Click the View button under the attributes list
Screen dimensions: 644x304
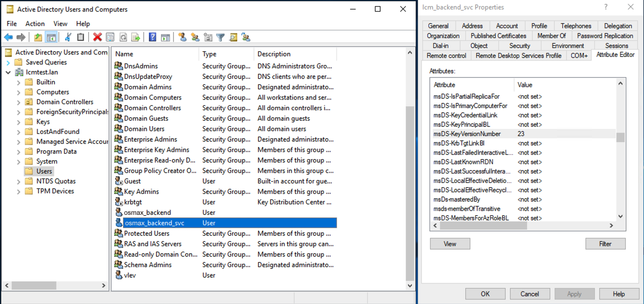click(450, 243)
